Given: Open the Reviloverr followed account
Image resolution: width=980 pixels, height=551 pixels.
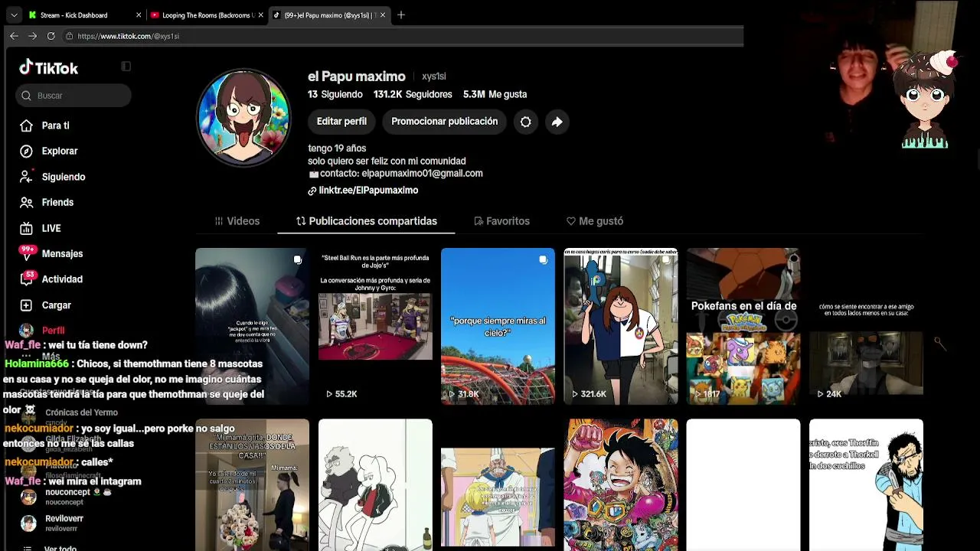Looking at the screenshot, I should (x=52, y=523).
